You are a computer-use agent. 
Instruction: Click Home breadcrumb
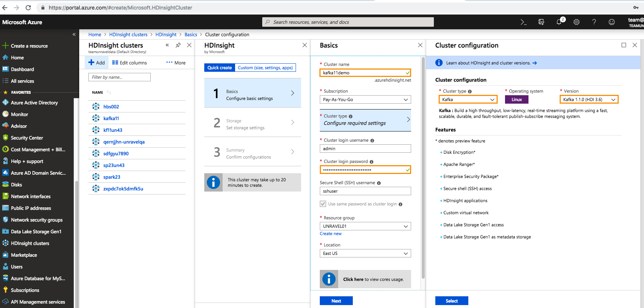click(x=95, y=34)
